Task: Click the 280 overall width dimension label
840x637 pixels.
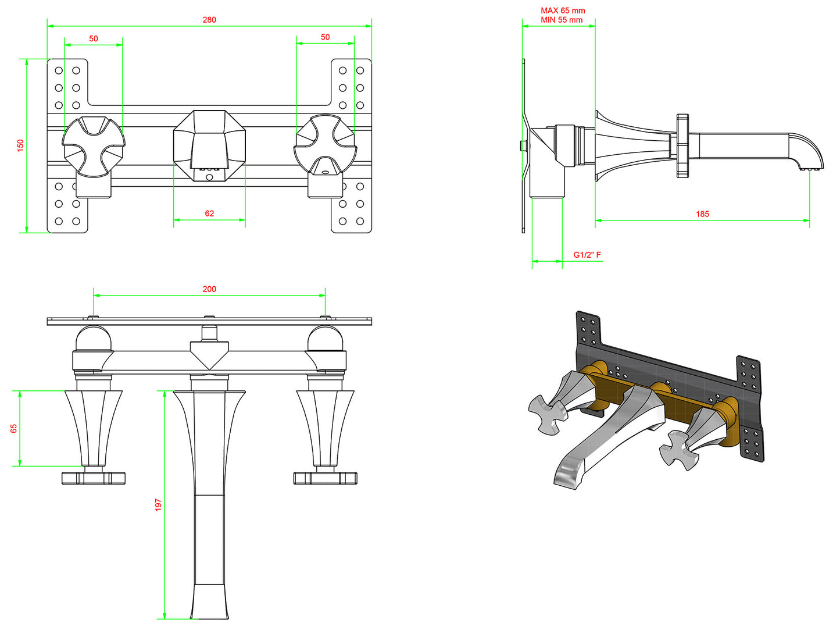Action: pyautogui.click(x=209, y=20)
